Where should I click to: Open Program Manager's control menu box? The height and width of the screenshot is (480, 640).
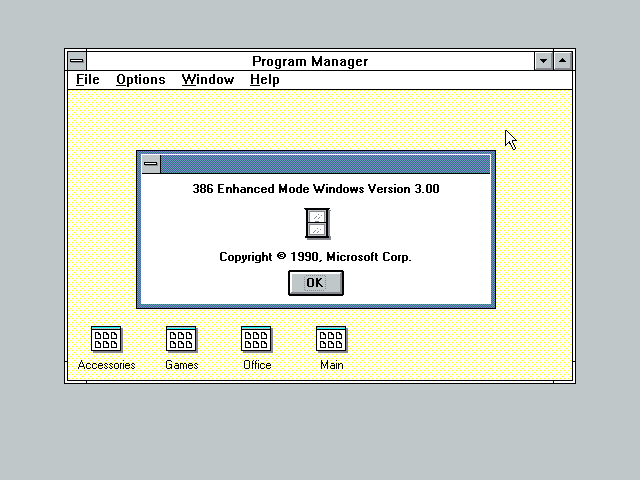(77, 61)
